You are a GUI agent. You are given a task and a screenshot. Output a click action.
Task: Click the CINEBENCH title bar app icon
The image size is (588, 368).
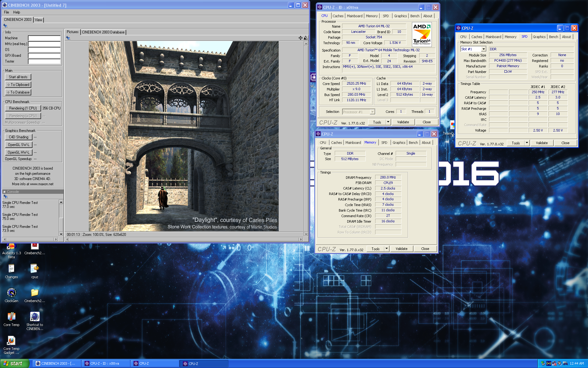[5, 5]
